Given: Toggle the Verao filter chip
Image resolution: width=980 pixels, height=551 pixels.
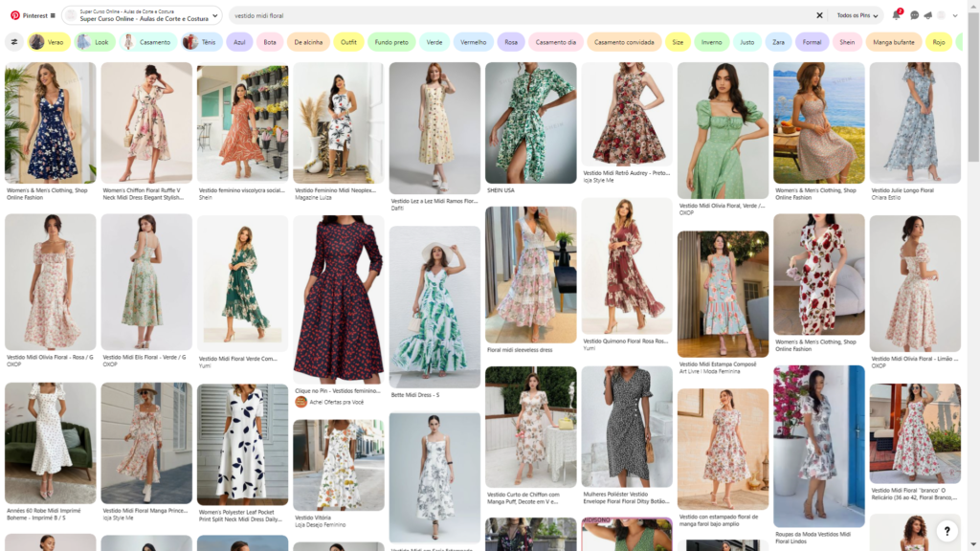Looking at the screenshot, I should pos(50,42).
